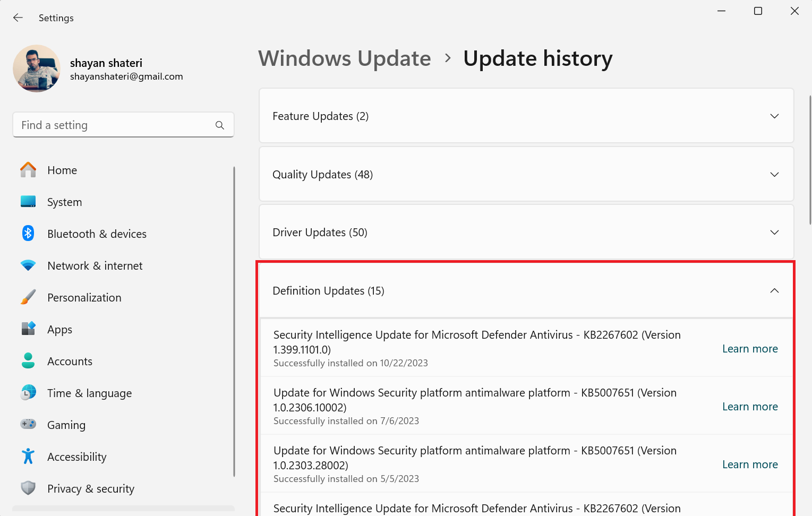Click the main page vertical scrollbar
Image resolution: width=812 pixels, height=516 pixels.
coord(810,160)
